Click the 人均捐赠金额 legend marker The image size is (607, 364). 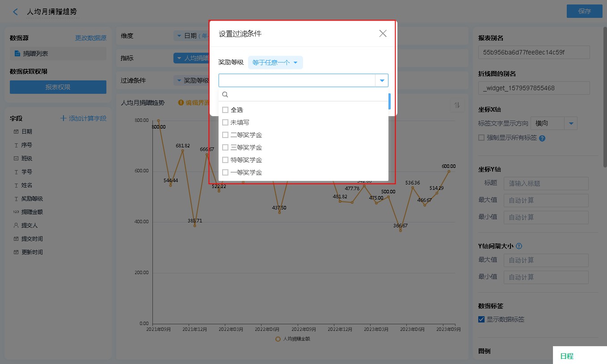click(x=278, y=339)
